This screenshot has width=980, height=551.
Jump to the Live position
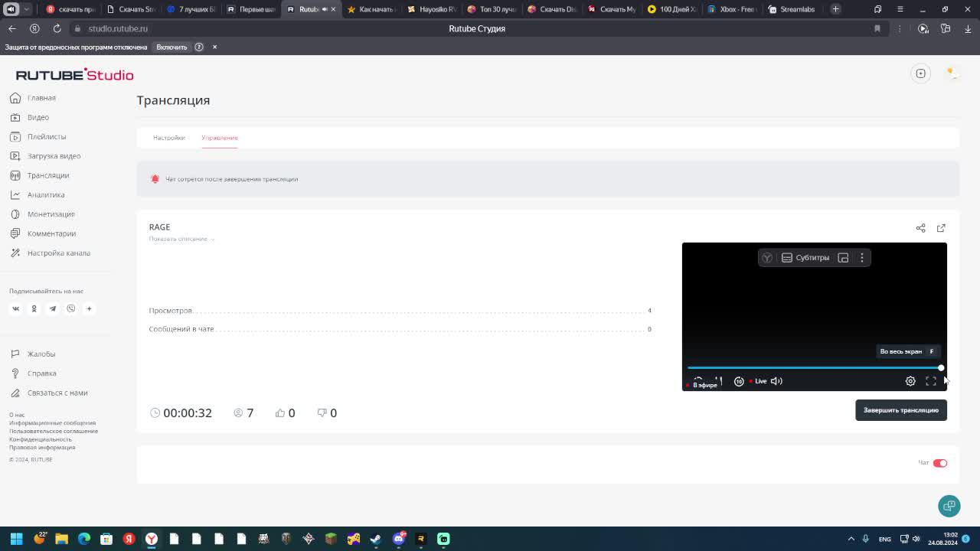click(x=758, y=381)
